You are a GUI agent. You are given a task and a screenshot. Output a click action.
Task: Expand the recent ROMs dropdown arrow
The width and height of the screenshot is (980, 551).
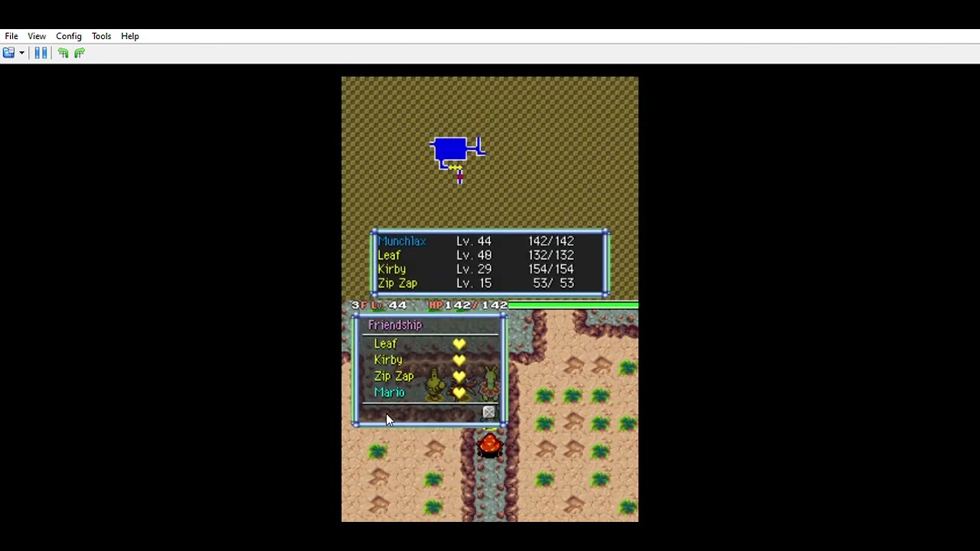click(21, 53)
